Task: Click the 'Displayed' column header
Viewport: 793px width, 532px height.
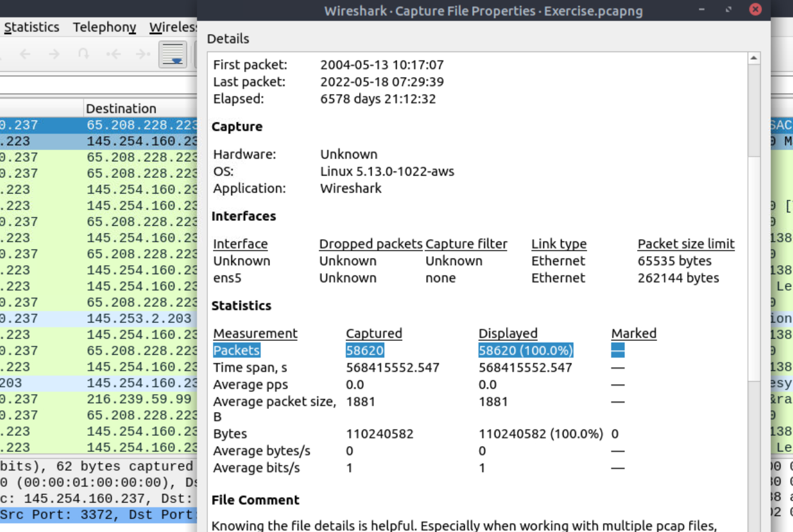Action: (x=508, y=333)
